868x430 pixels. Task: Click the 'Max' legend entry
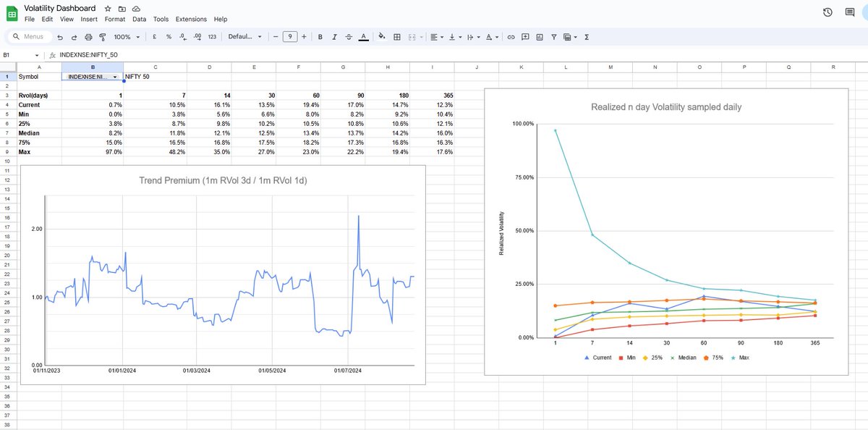[x=739, y=358]
